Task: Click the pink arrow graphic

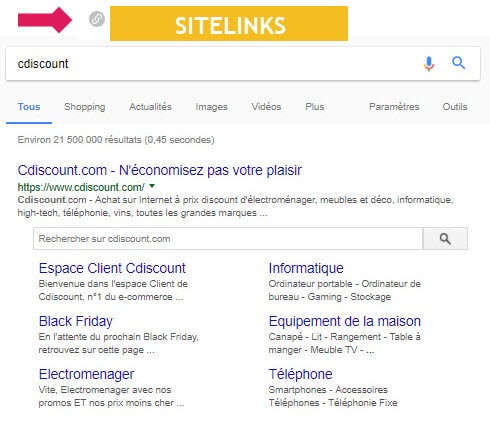Action: pyautogui.click(x=45, y=20)
